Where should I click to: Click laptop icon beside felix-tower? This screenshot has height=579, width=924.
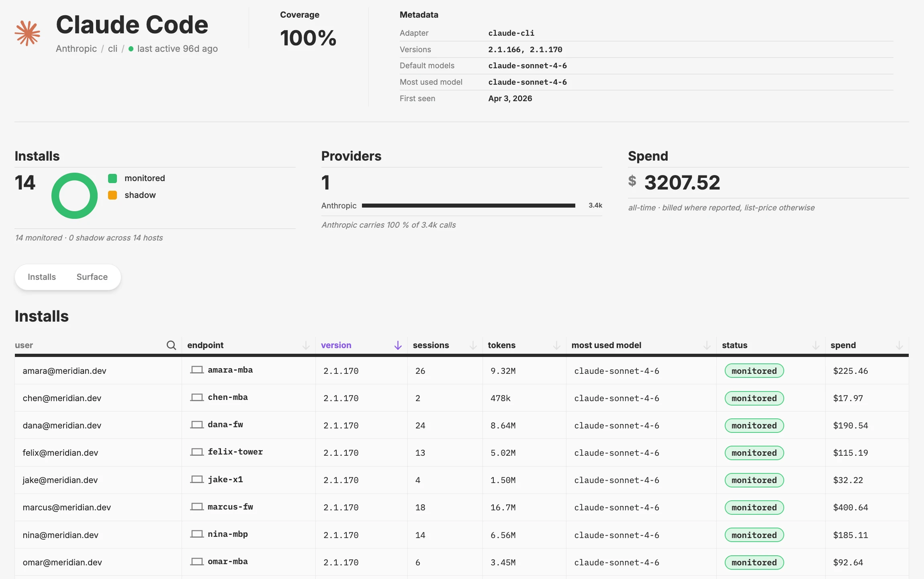click(197, 452)
